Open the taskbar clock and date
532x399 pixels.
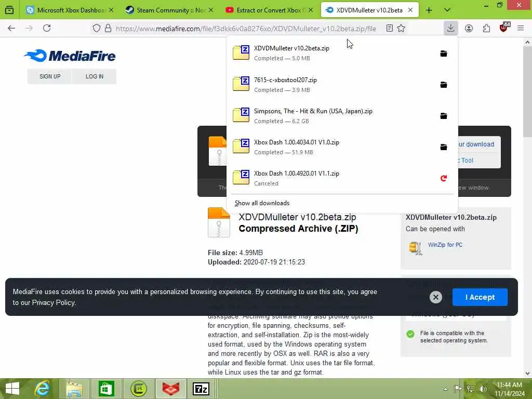509,389
